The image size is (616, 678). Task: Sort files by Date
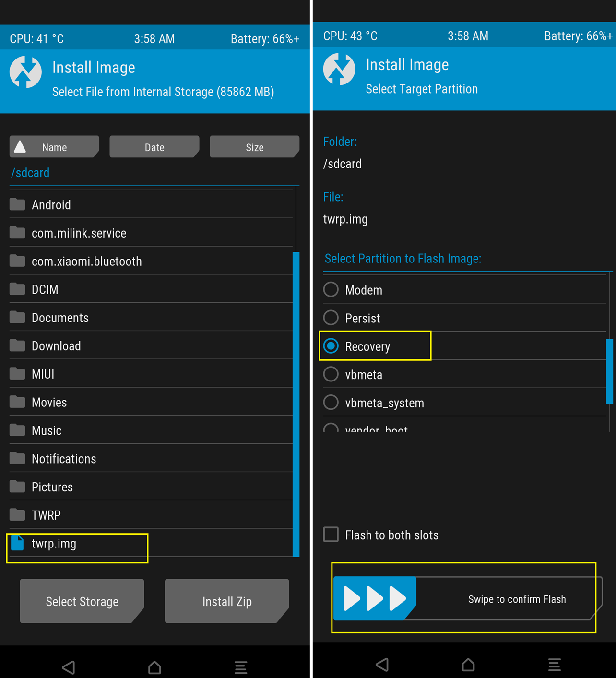pos(154,147)
